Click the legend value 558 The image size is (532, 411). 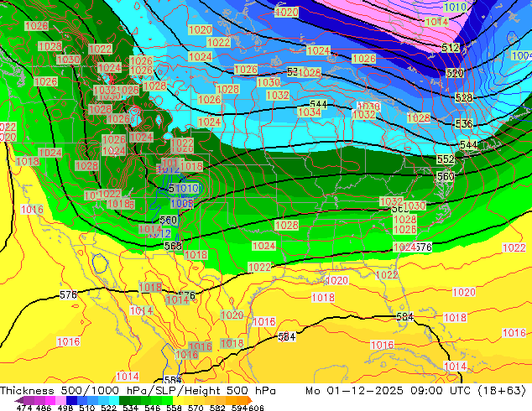[x=174, y=408]
